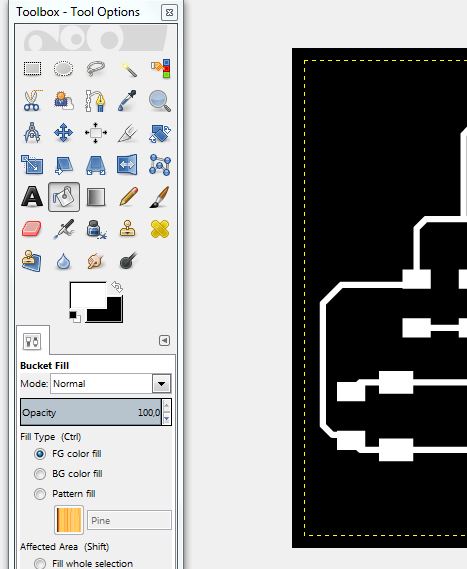This screenshot has height=569, width=467.
Task: Select the Crop knife tool
Action: [x=127, y=132]
